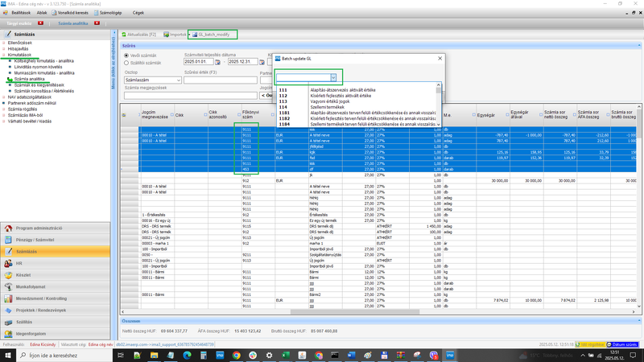The width and height of the screenshot is (644, 362).
Task: Collapse the side menu via vertical Menu strip
Action: point(114,62)
